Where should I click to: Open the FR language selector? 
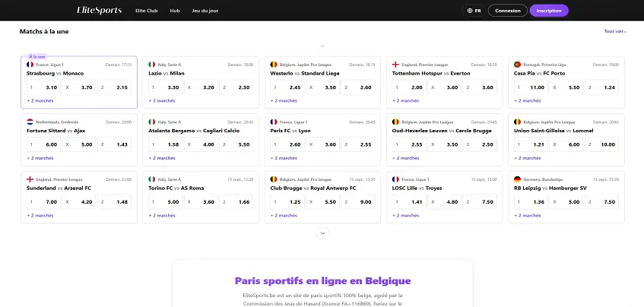point(474,11)
